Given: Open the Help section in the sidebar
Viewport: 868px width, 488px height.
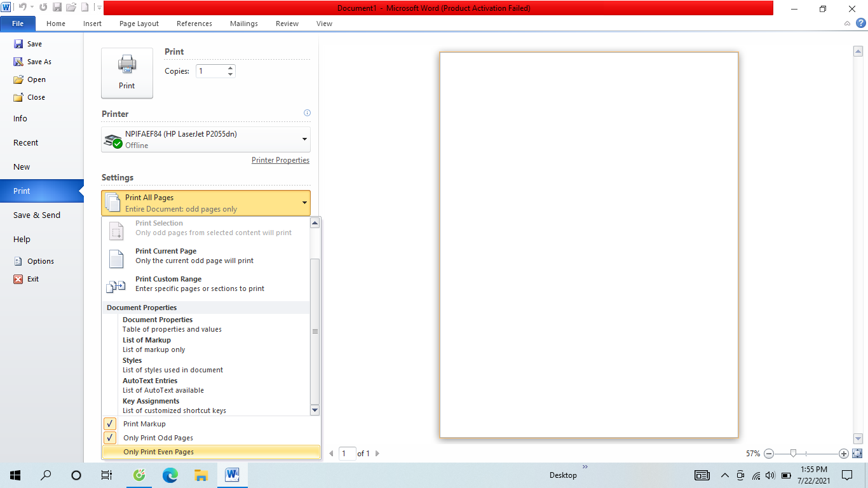Looking at the screenshot, I should tap(42, 240).
